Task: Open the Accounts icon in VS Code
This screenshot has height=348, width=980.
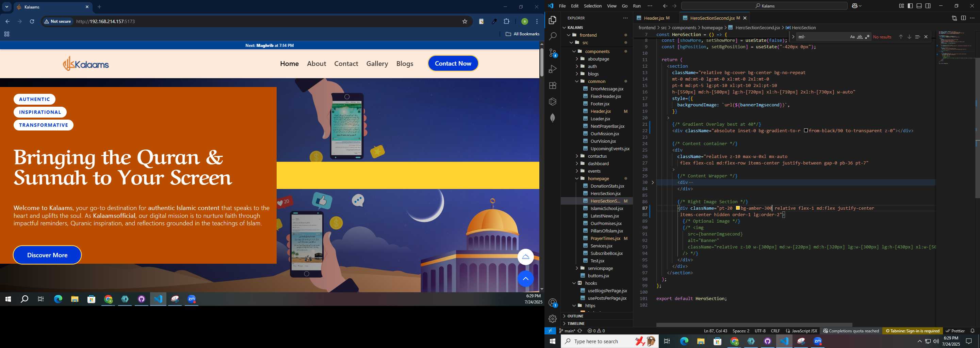Action: [x=552, y=303]
